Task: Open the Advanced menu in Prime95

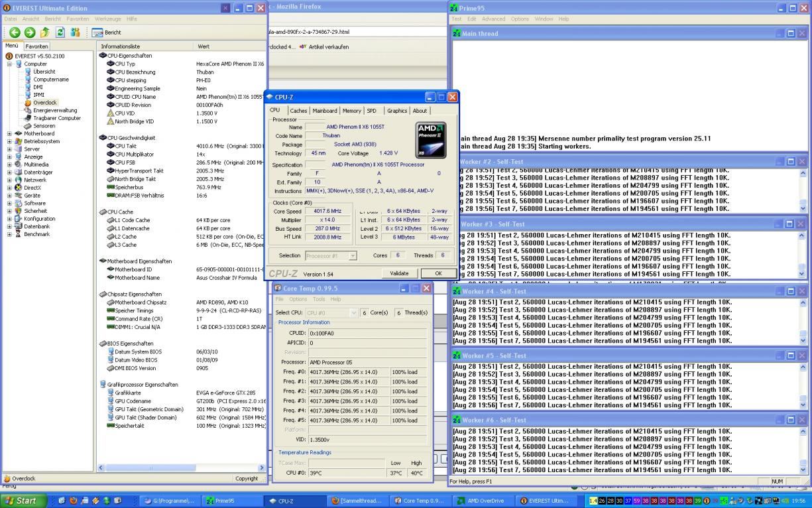Action: 493,19
